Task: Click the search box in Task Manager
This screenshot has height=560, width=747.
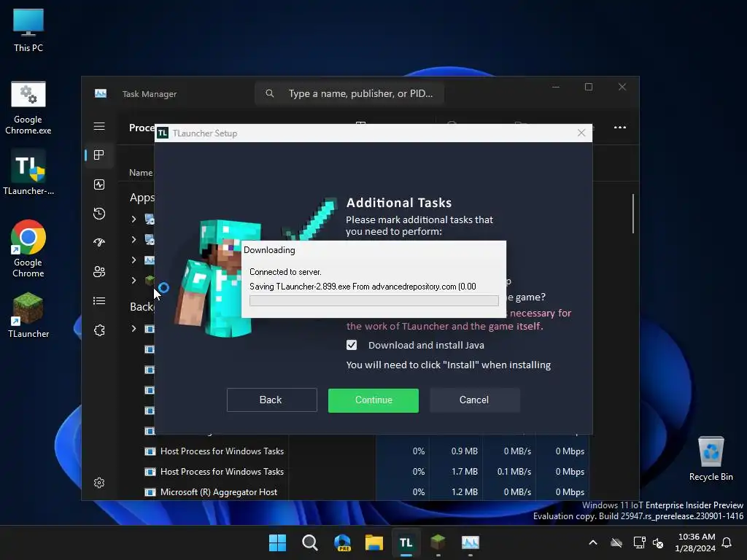Action: (x=349, y=93)
